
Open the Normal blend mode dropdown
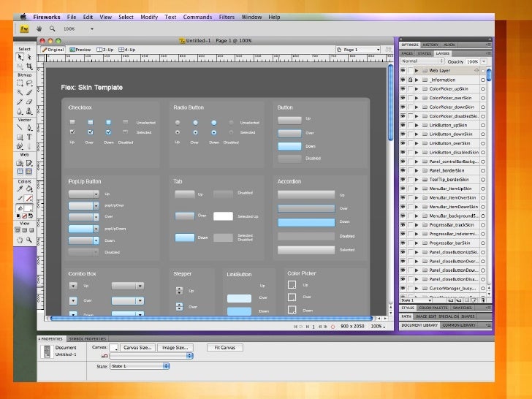[422, 61]
